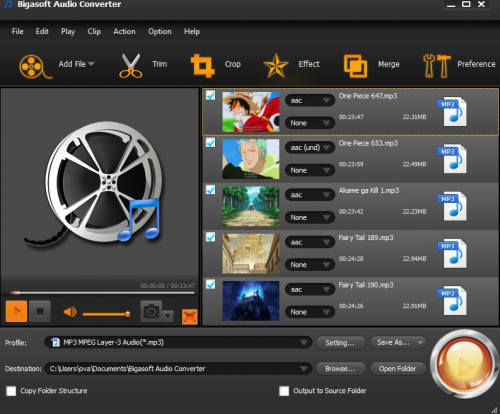Screen dimensions: 500x414
Task: Click the Browse... button
Action: pyautogui.click(x=340, y=369)
